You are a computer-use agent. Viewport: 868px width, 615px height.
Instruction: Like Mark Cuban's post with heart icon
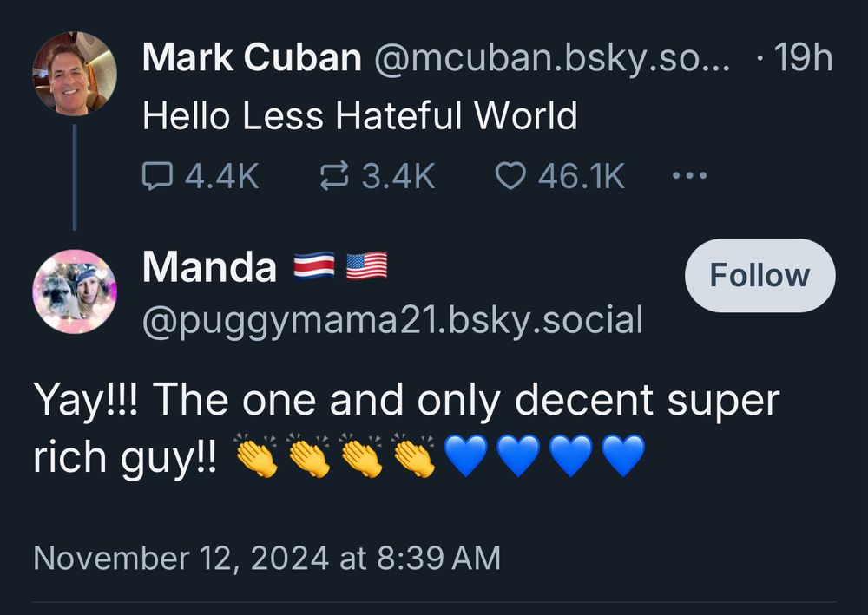510,177
